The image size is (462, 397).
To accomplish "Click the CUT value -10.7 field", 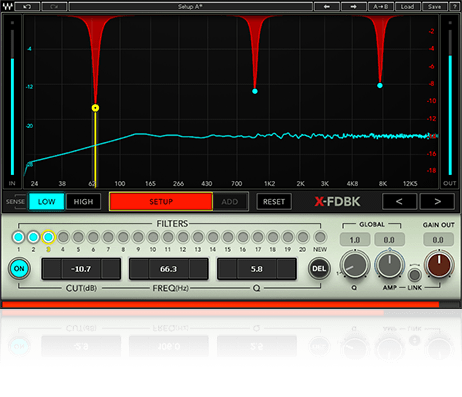I will 81,269.
